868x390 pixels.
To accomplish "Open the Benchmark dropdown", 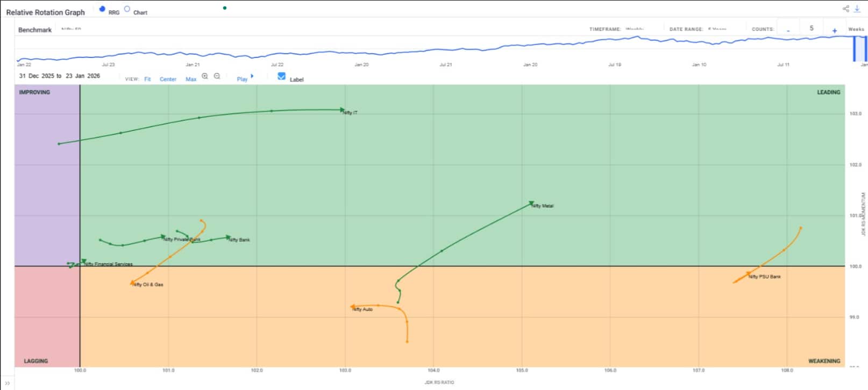I will point(71,29).
